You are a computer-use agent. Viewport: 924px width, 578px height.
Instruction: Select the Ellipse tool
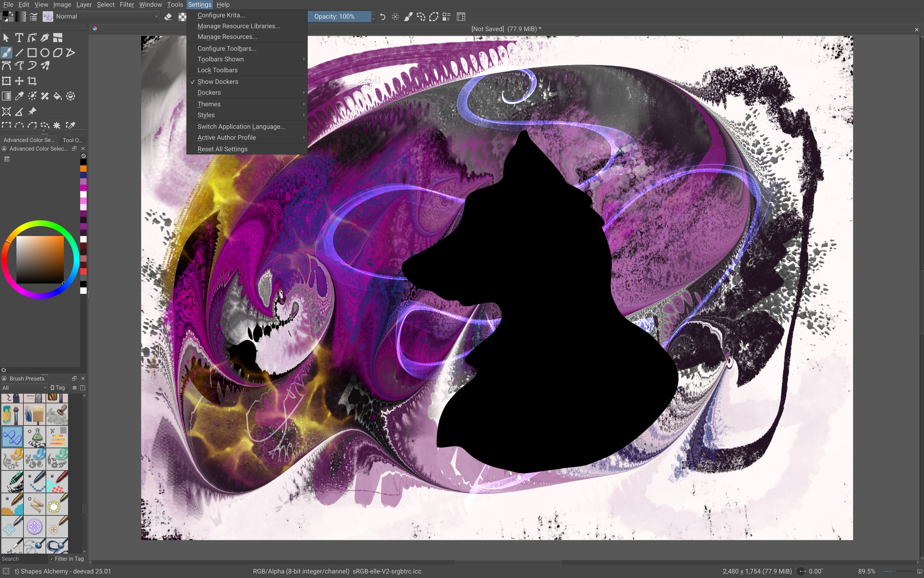click(x=45, y=53)
